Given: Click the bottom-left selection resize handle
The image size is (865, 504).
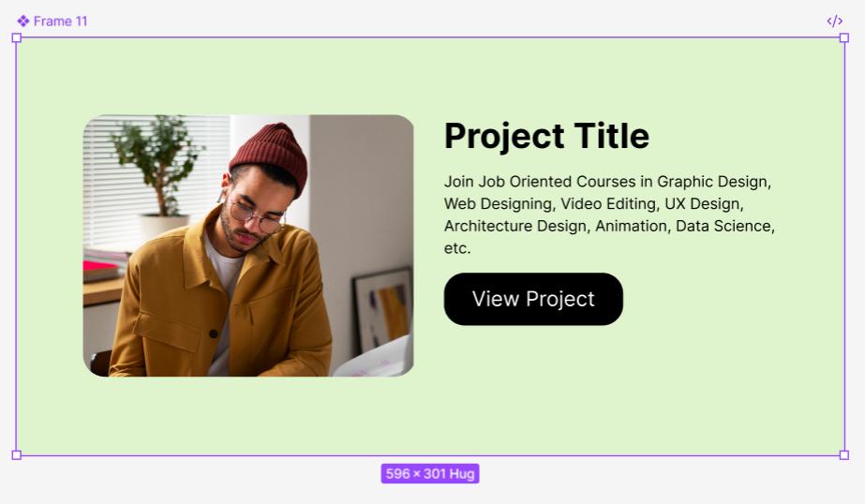Looking at the screenshot, I should click(x=16, y=455).
